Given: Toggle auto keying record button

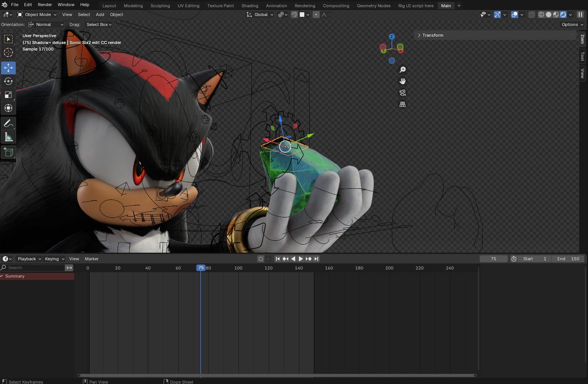Looking at the screenshot, I should click(x=261, y=259).
